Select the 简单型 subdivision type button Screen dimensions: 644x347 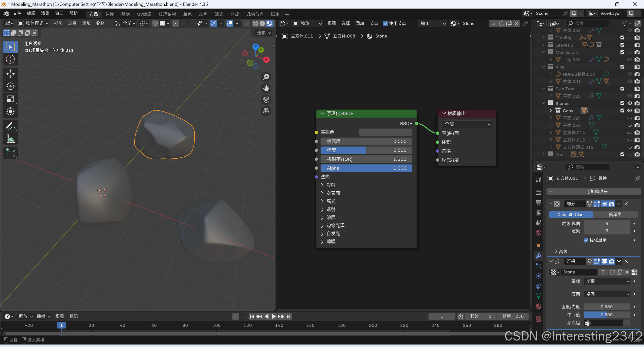click(x=615, y=215)
